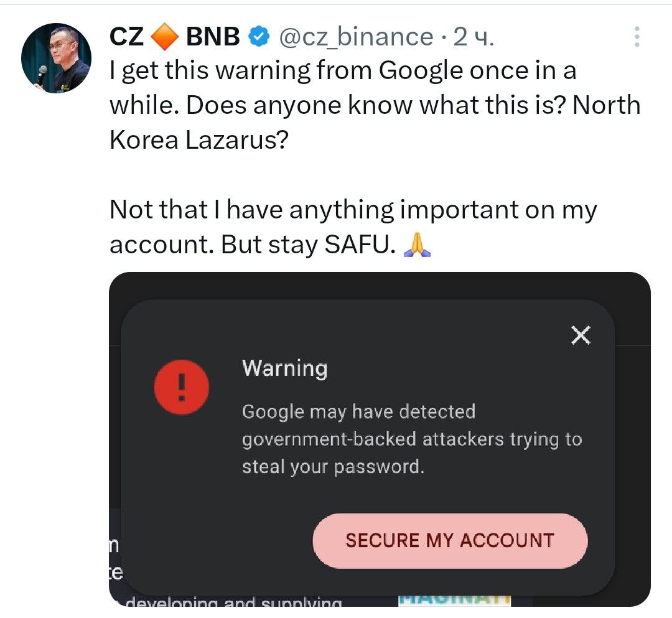672x618 pixels.
Task: Click the "Warning" dialog heading
Action: [x=284, y=368]
